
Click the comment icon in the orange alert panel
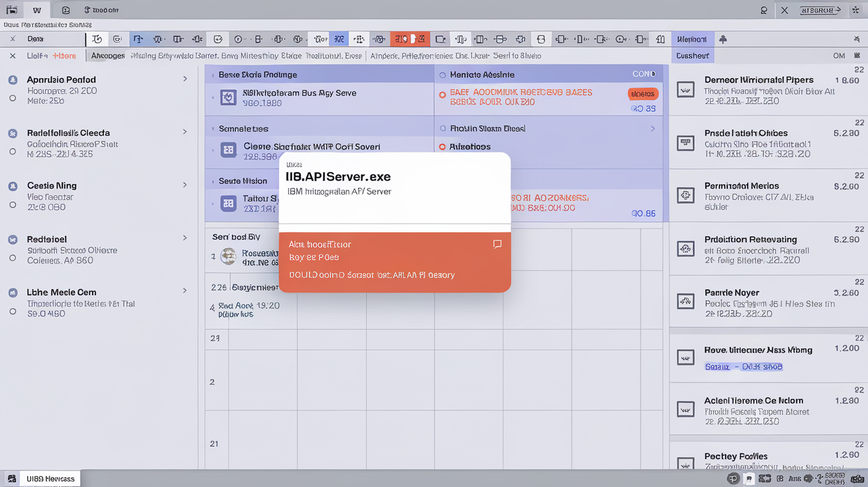tap(498, 244)
